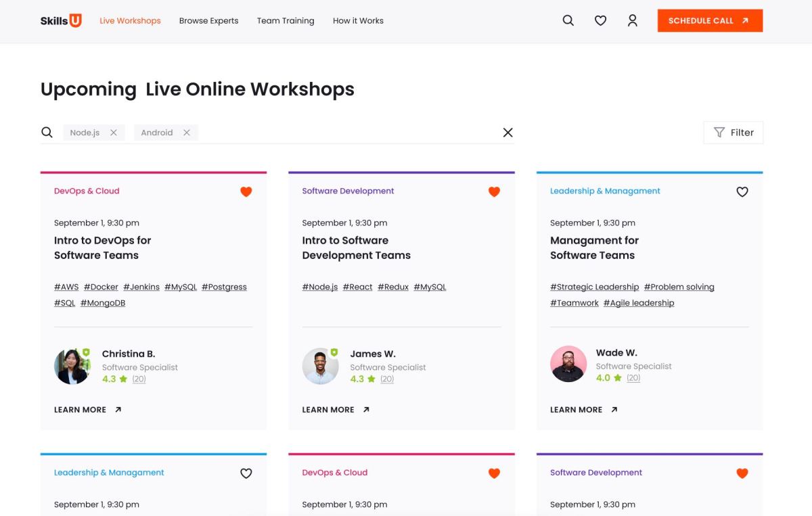812x516 pixels.
Task: Click the SkillsU logo
Action: 61,21
